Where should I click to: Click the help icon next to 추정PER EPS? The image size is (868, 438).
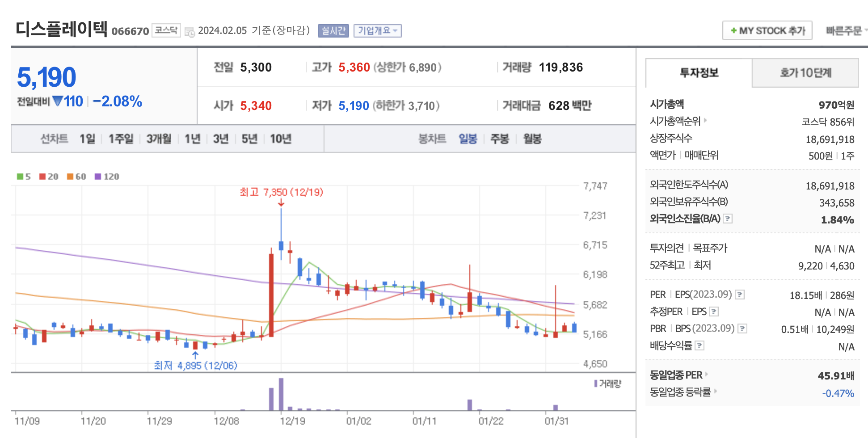pos(714,312)
